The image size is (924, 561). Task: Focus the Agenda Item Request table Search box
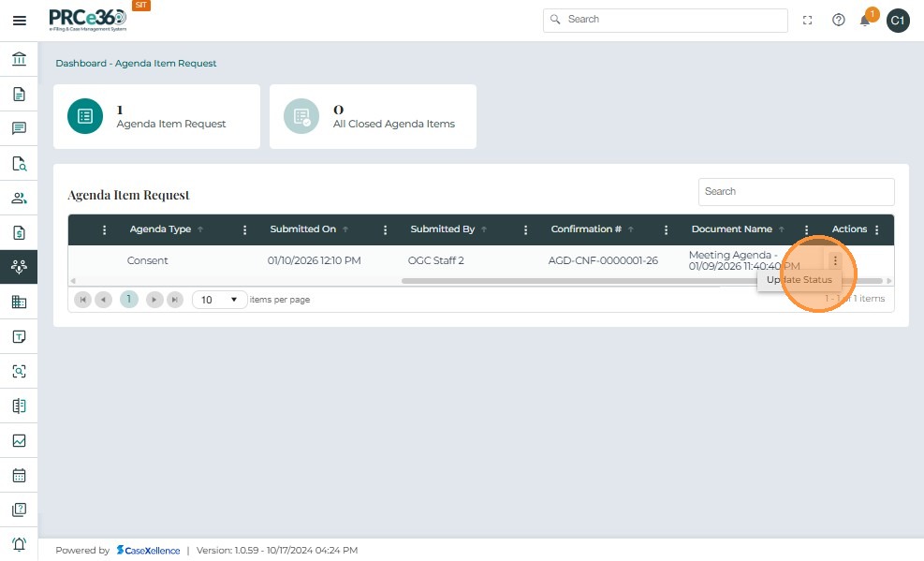coord(796,191)
